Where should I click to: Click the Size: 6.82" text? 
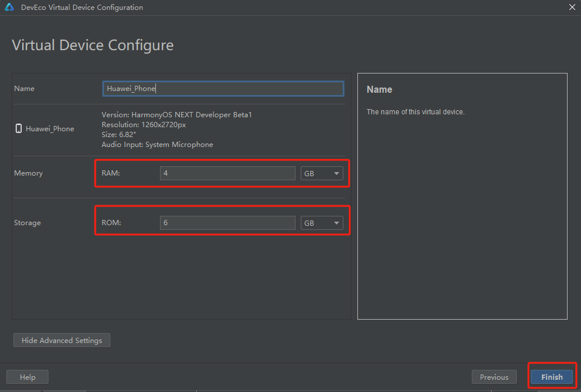coord(119,134)
